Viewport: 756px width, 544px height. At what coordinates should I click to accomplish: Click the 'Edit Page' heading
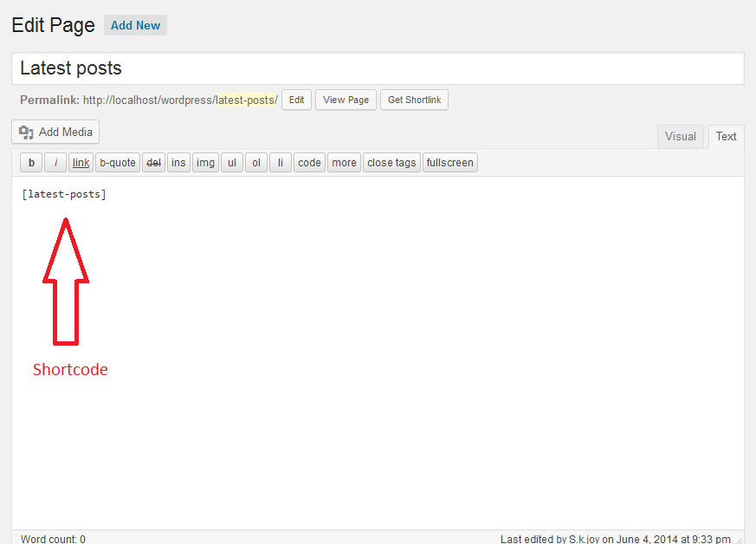tap(53, 25)
